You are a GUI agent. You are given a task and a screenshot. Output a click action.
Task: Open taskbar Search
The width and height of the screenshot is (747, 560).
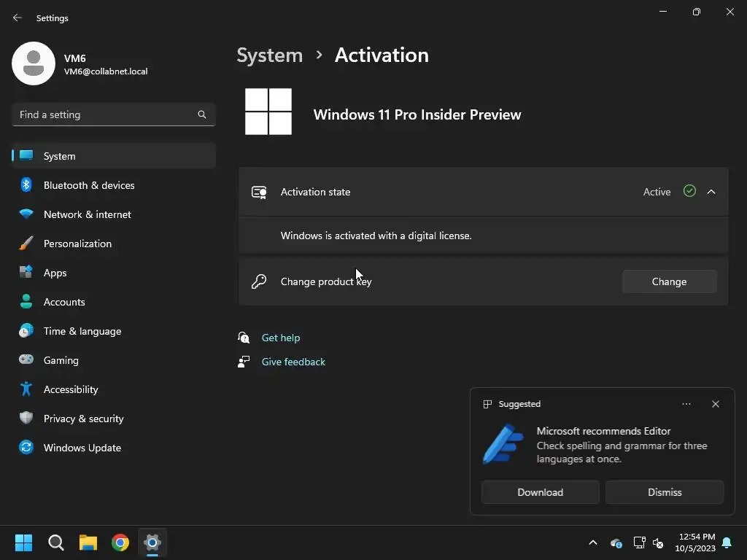(x=56, y=542)
